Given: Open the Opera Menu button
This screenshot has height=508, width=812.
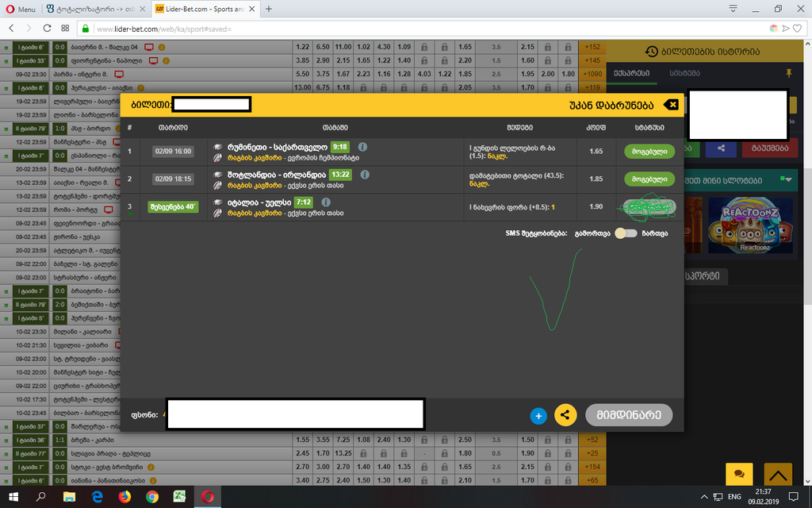Looking at the screenshot, I should point(21,9).
